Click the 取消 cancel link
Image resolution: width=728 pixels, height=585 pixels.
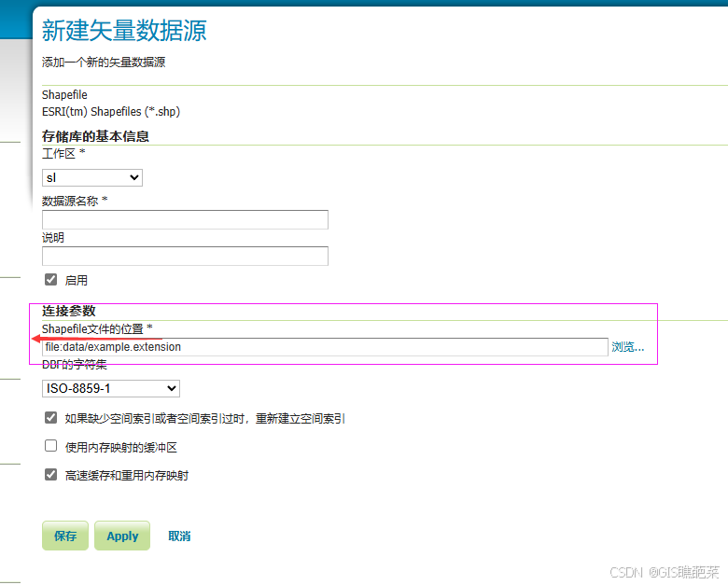pyautogui.click(x=179, y=536)
